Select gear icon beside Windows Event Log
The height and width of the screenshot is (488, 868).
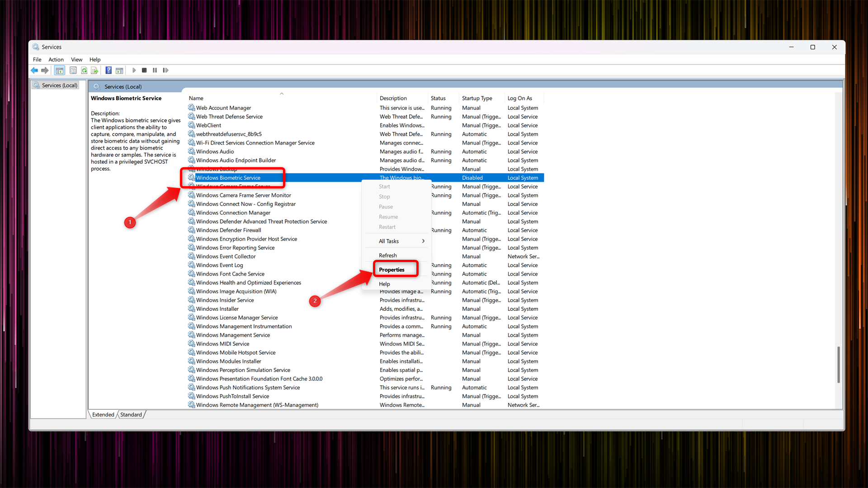[x=192, y=265]
